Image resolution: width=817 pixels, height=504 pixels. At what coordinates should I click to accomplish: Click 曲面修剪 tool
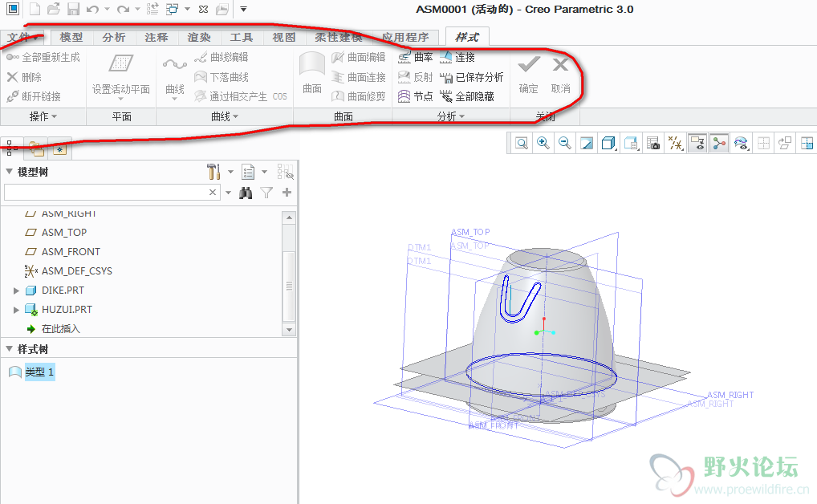coord(359,96)
